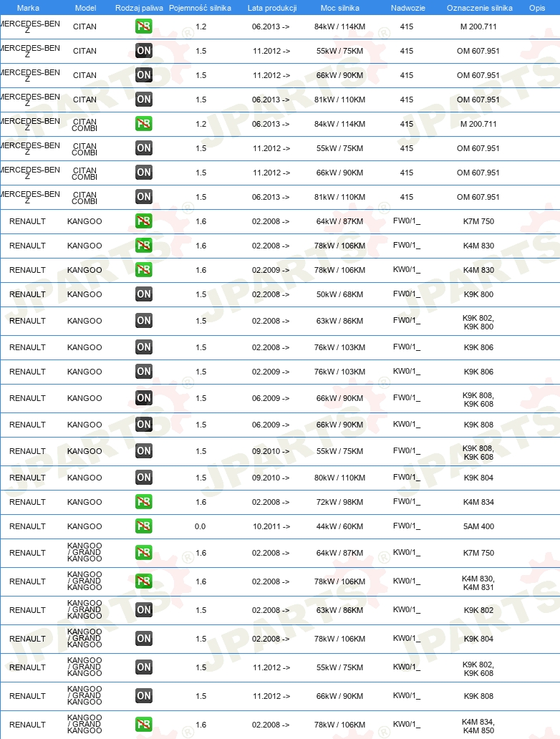This screenshot has height=739, width=560.
Task: Click FW0/1_ body cell in the 80kW/110KM row
Action: pos(407,478)
